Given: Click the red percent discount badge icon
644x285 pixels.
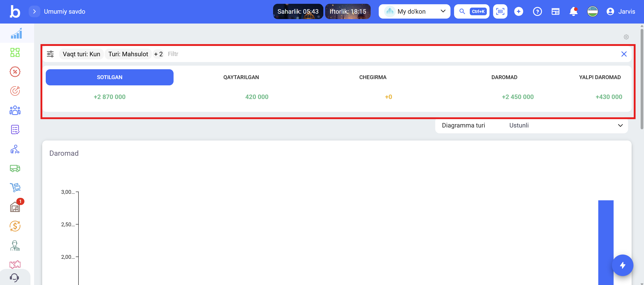Looking at the screenshot, I should tap(15, 72).
